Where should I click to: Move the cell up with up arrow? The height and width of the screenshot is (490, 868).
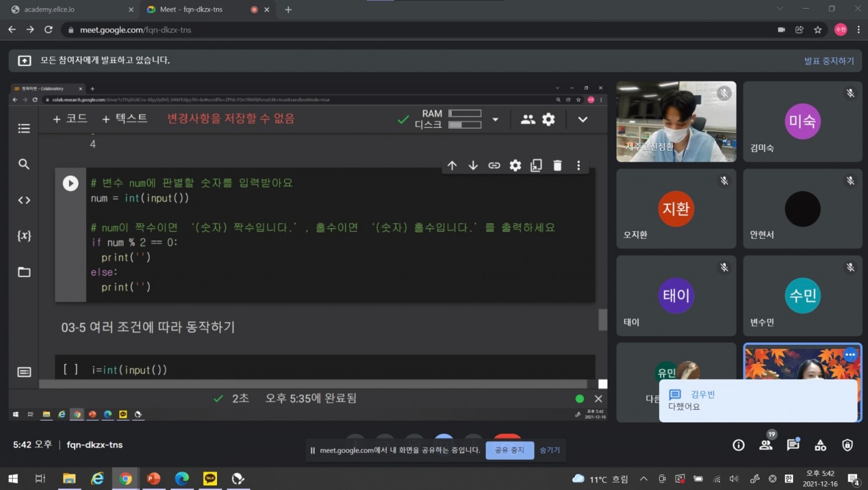pyautogui.click(x=452, y=165)
